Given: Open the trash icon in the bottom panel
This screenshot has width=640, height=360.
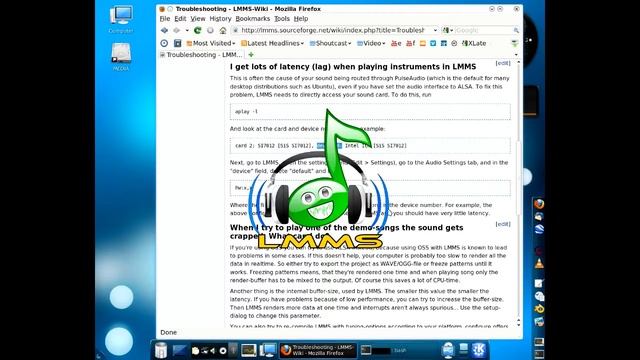Looking at the screenshot, I should pos(161,350).
